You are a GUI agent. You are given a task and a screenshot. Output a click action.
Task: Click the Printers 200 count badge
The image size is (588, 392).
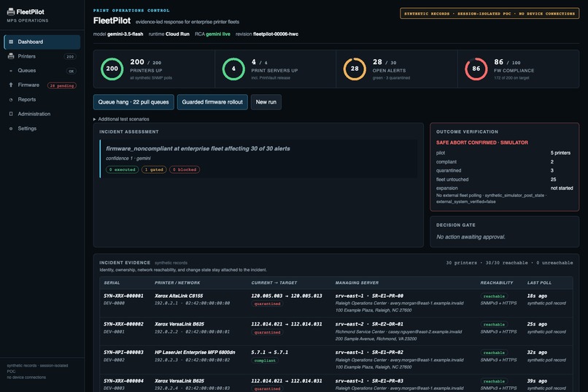coord(70,57)
